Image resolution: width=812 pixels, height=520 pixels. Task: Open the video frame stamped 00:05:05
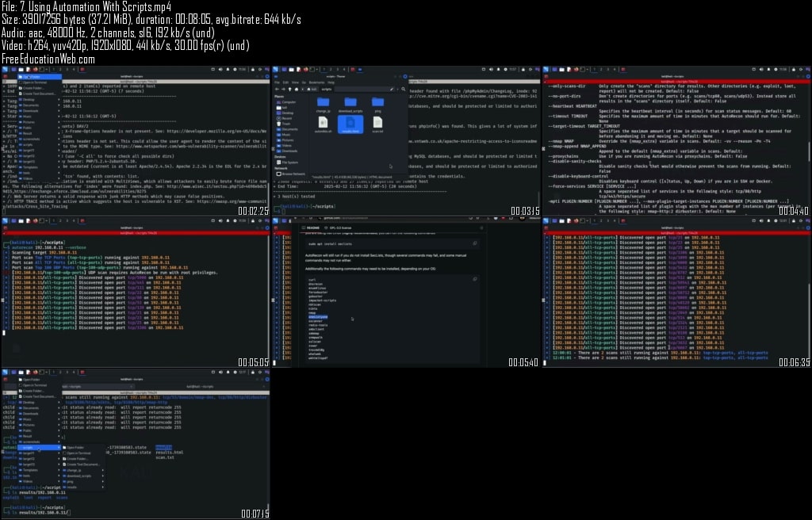(x=135, y=292)
